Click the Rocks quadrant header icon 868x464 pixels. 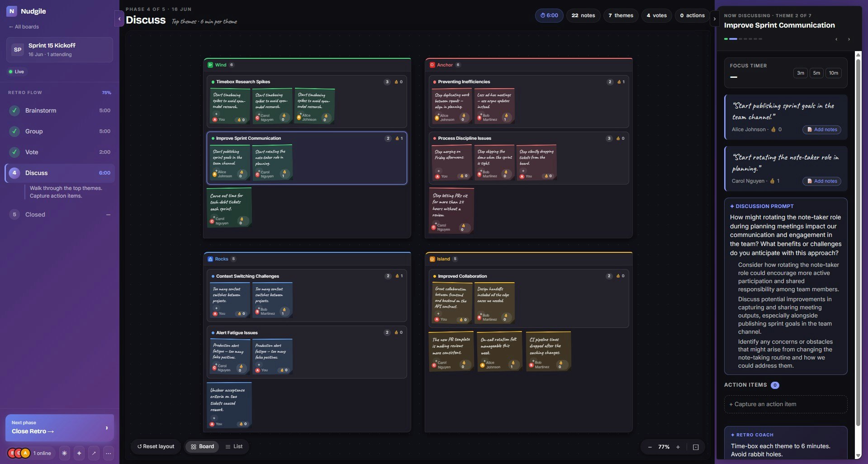[x=210, y=259]
